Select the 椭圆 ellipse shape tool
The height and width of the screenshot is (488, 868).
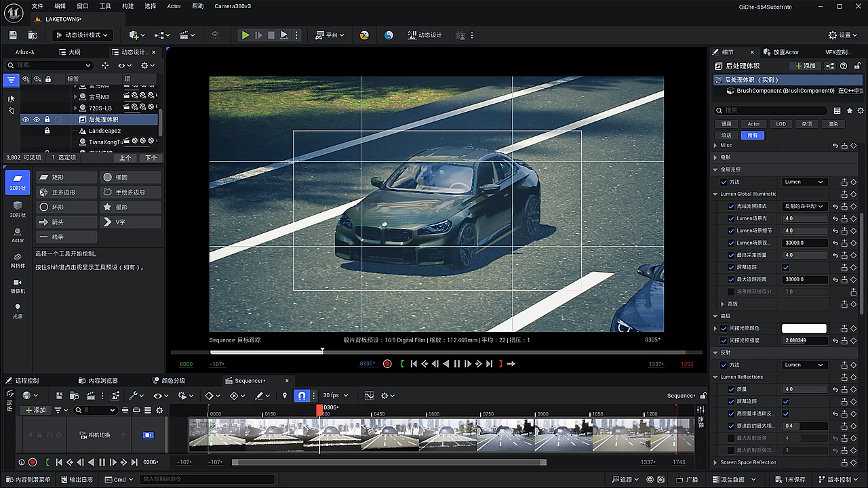click(130, 177)
